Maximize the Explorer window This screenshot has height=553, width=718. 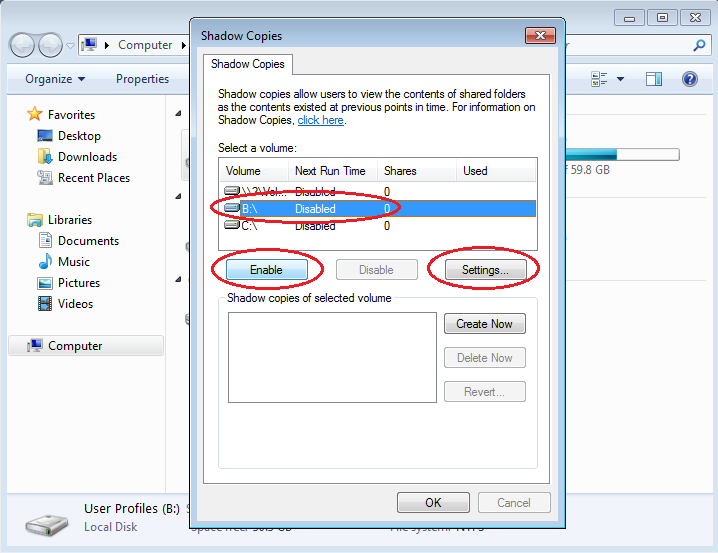(662, 18)
